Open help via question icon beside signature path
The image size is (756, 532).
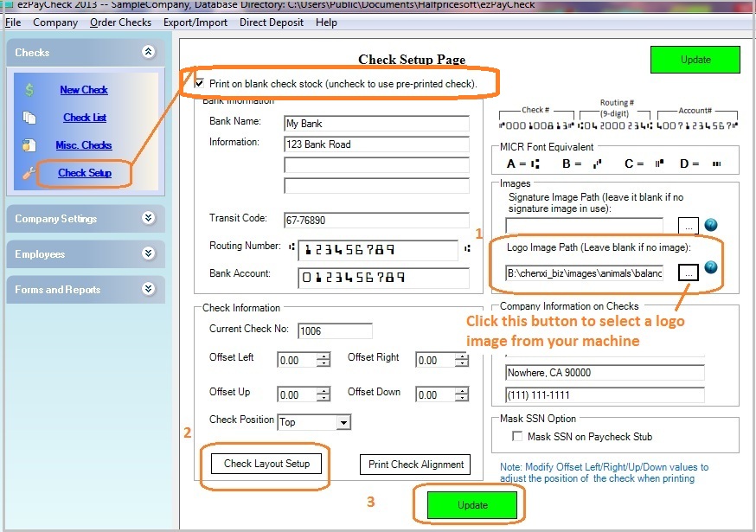(710, 224)
